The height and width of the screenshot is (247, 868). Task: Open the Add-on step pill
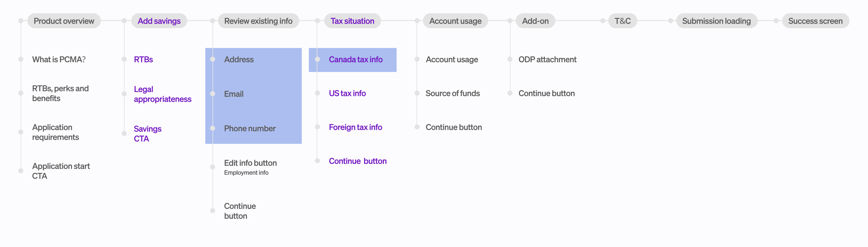(535, 21)
